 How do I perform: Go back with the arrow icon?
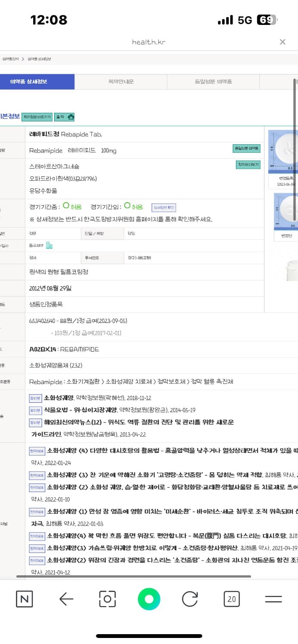(66, 599)
